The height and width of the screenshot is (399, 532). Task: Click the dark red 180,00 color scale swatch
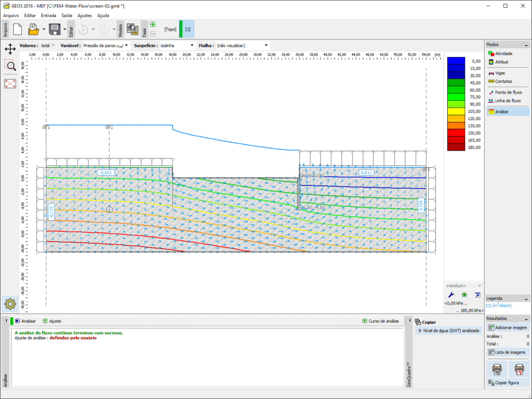pos(456,147)
